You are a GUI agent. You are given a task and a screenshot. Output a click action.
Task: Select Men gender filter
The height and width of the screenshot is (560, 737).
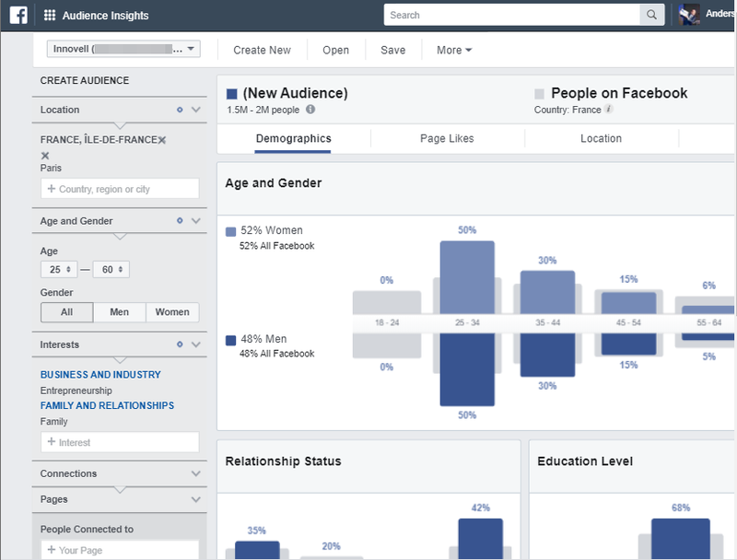(x=120, y=312)
